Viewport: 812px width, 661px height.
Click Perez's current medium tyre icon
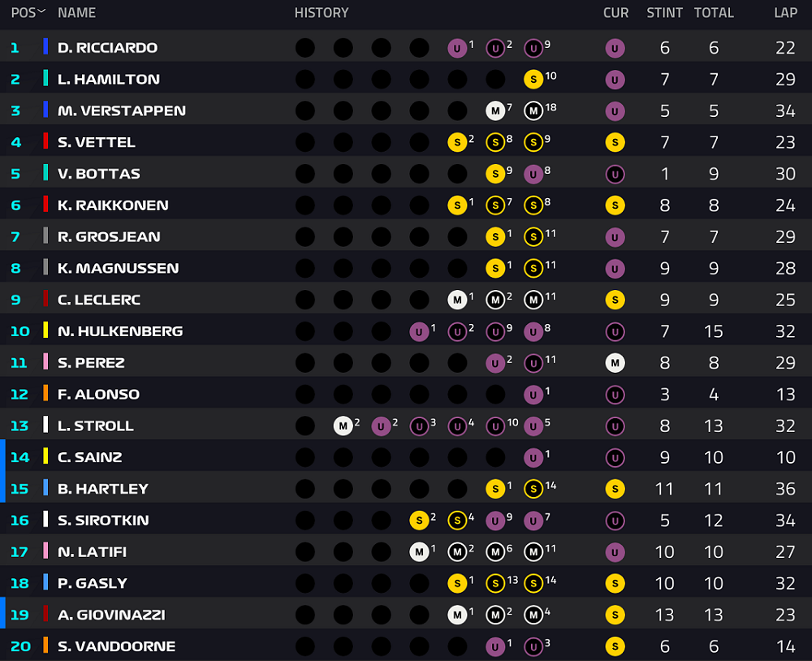615,363
